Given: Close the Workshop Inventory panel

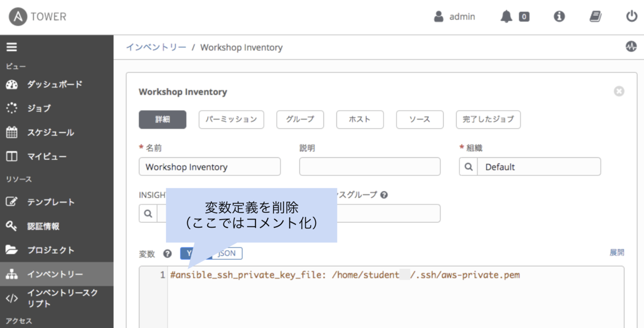Looking at the screenshot, I should 619,92.
